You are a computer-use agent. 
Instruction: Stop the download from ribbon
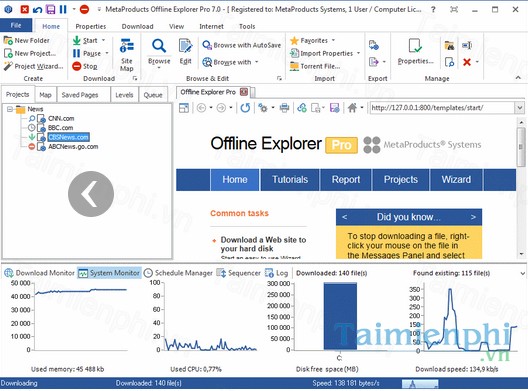[x=85, y=66]
